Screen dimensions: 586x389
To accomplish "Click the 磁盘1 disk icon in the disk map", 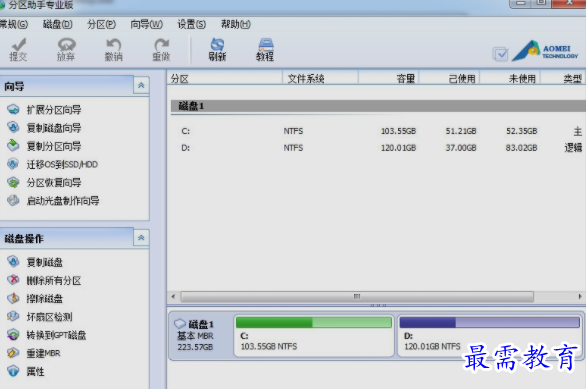I will 180,324.
